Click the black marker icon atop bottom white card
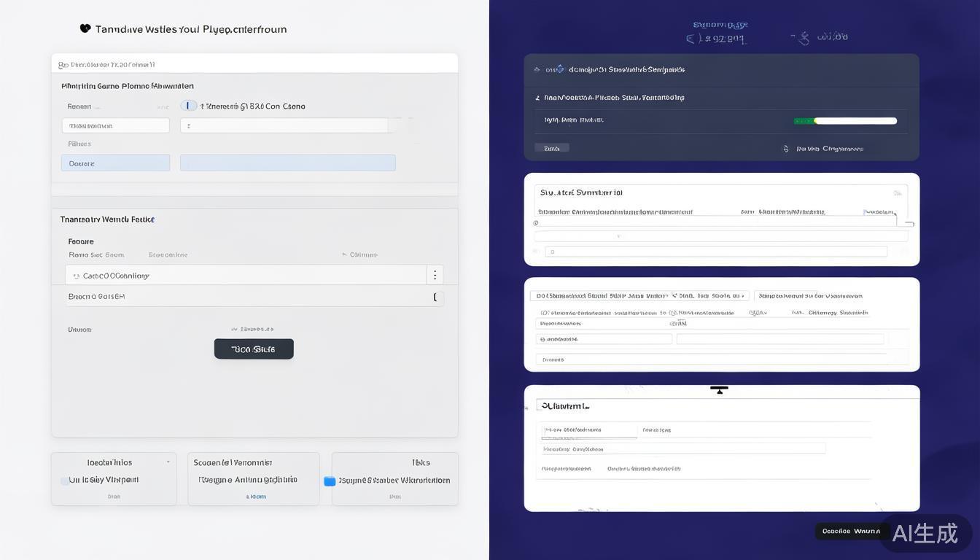This screenshot has height=560, width=980. coord(719,390)
